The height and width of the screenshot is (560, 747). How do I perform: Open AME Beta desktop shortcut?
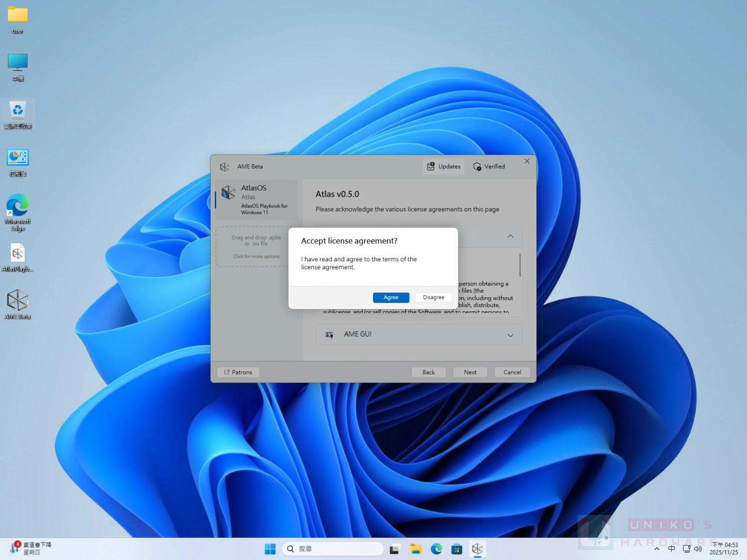pos(17,304)
